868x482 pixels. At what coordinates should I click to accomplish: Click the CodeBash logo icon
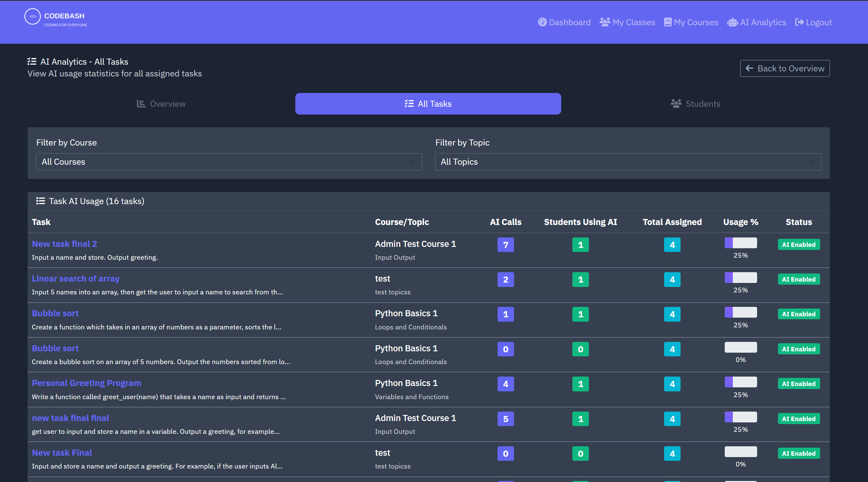(x=32, y=17)
